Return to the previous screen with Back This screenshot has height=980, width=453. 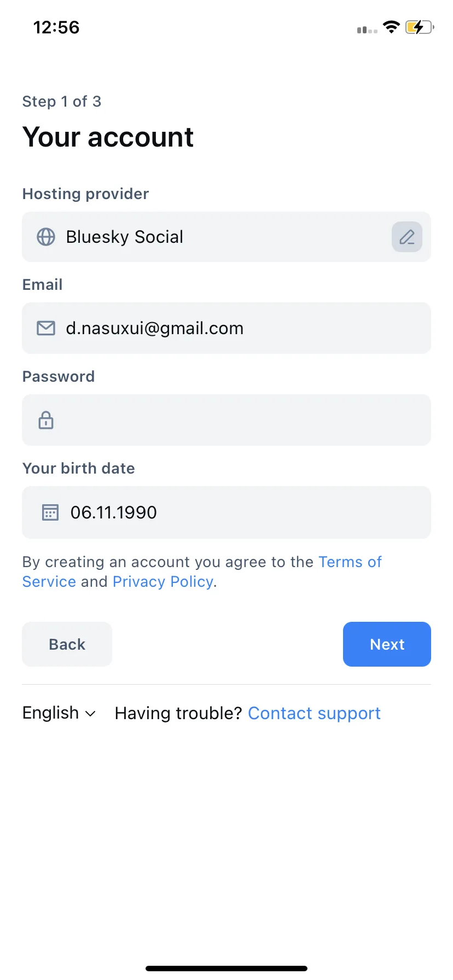67,644
